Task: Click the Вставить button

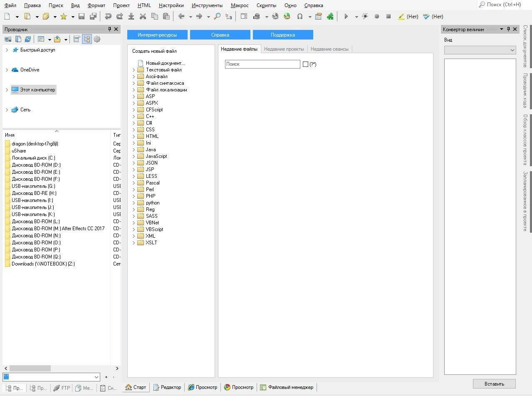Action: [x=494, y=384]
